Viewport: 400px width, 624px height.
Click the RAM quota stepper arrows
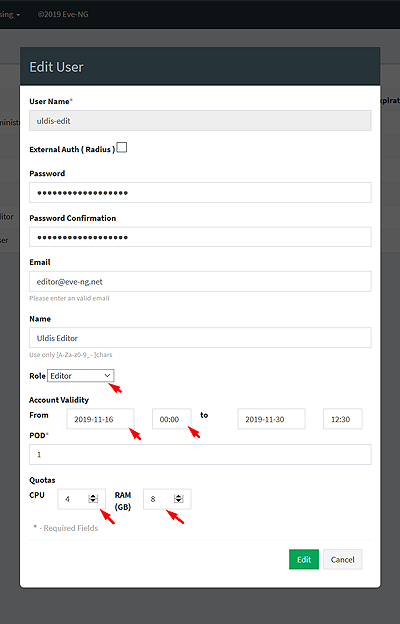pyautogui.click(x=178, y=499)
